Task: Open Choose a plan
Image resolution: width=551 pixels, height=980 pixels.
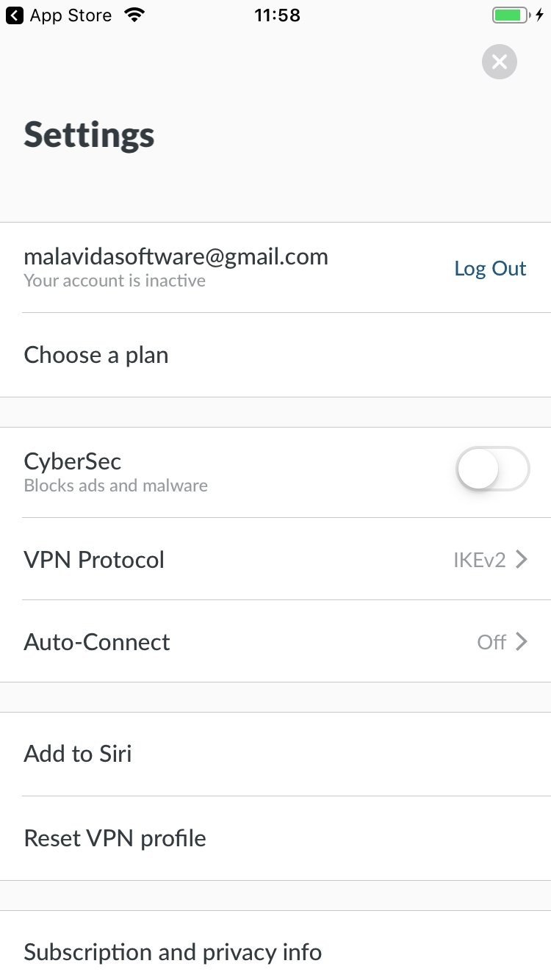Action: [275, 355]
